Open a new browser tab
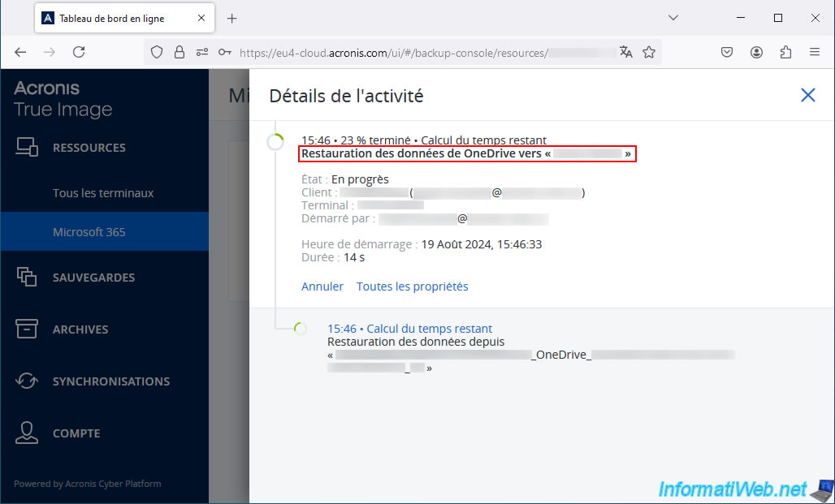This screenshot has width=835, height=504. coord(231,19)
